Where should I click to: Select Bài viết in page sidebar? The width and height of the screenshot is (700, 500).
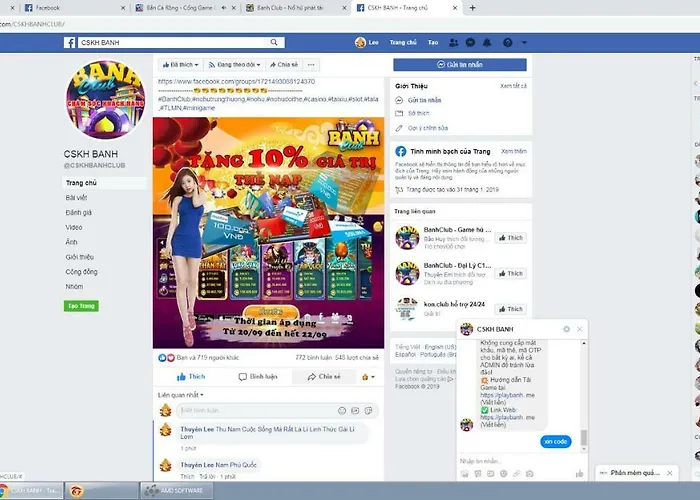pos(76,198)
